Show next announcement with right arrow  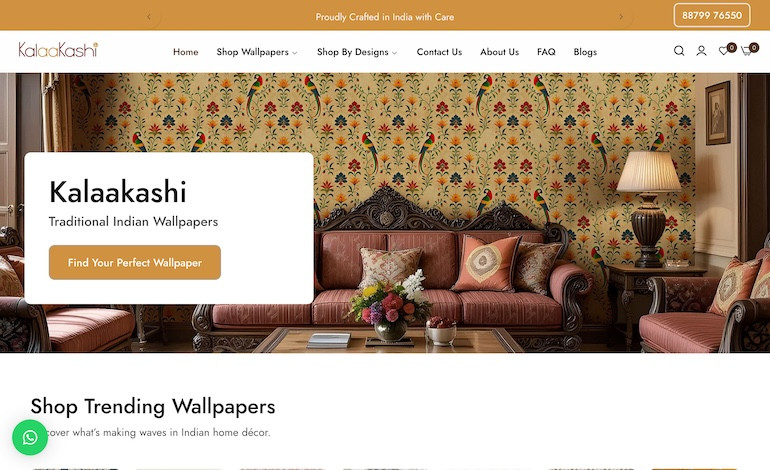tap(621, 17)
